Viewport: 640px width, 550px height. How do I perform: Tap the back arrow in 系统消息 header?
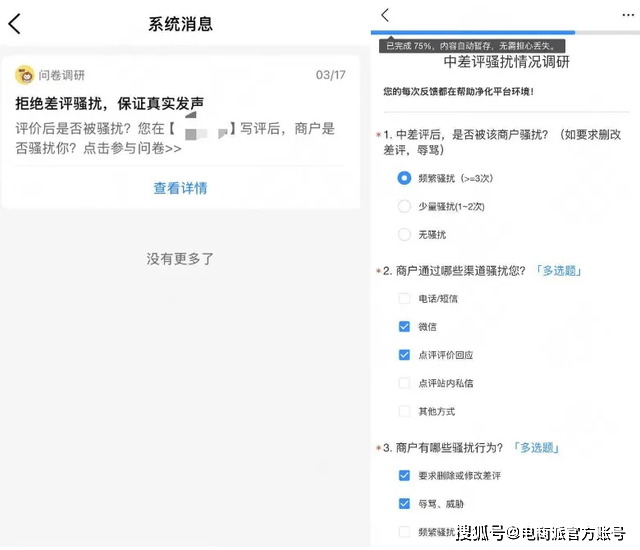pos(16,24)
